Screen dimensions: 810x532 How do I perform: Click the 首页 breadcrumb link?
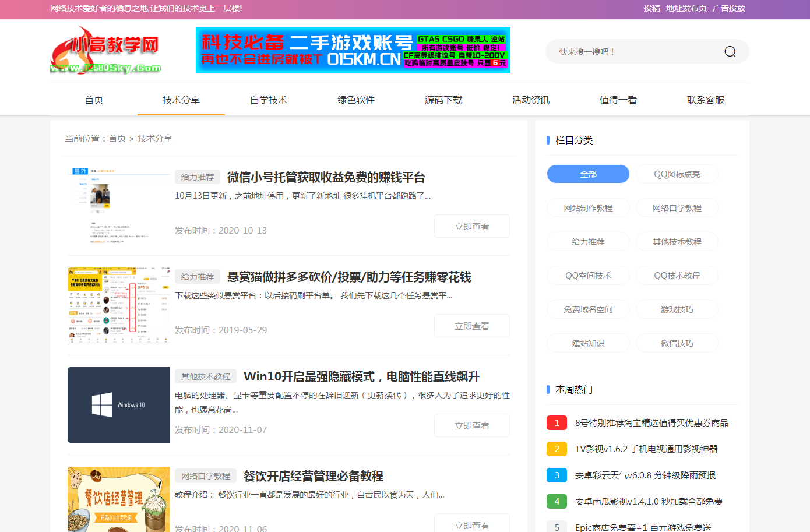click(x=117, y=139)
